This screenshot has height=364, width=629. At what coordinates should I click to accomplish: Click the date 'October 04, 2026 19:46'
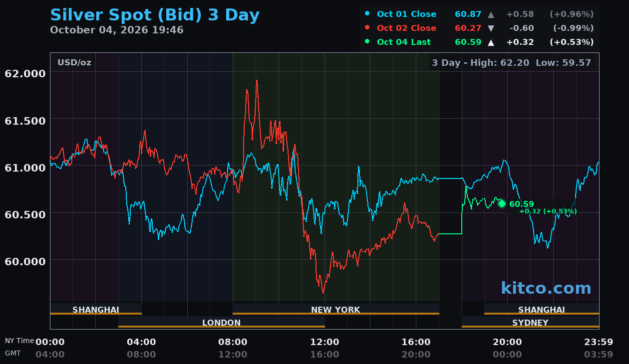tap(117, 30)
